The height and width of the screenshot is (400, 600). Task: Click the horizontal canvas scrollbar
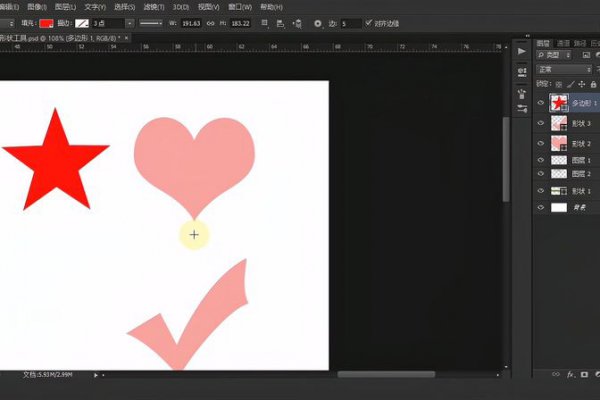click(x=386, y=374)
